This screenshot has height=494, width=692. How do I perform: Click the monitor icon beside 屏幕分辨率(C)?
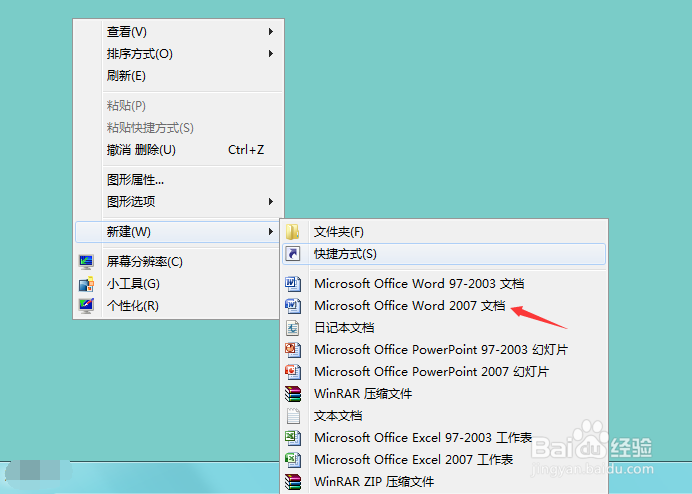[x=86, y=262]
